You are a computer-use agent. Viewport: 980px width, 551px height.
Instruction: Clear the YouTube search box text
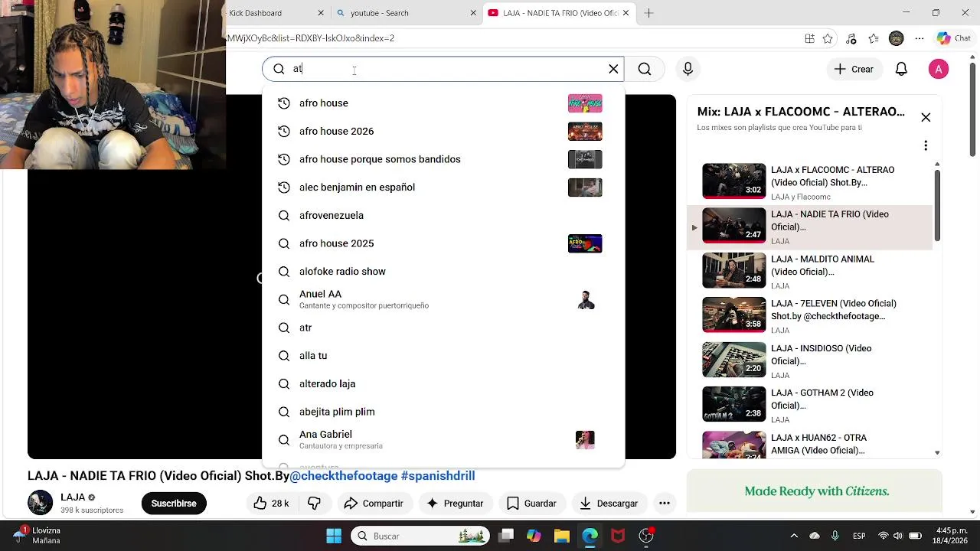pos(613,69)
